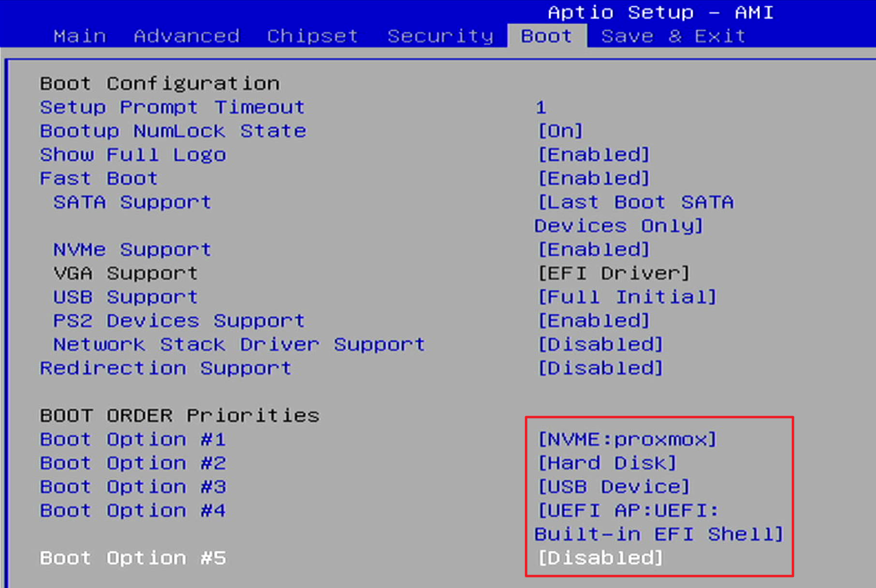Open Boot Option #1 NVME:proxmox dropdown
This screenshot has width=876, height=588.
[x=627, y=439]
